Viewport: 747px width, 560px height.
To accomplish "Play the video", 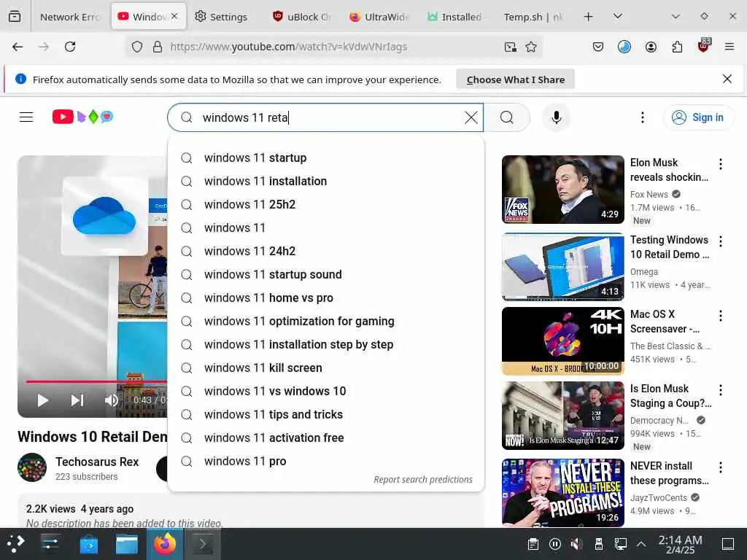I will 43,400.
